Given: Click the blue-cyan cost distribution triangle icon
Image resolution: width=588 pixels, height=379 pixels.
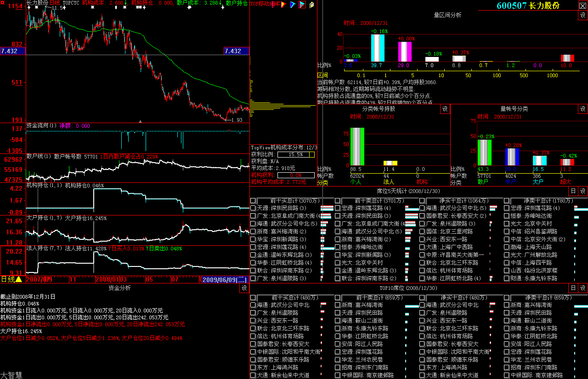Looking at the screenshot, I should coord(293,5).
